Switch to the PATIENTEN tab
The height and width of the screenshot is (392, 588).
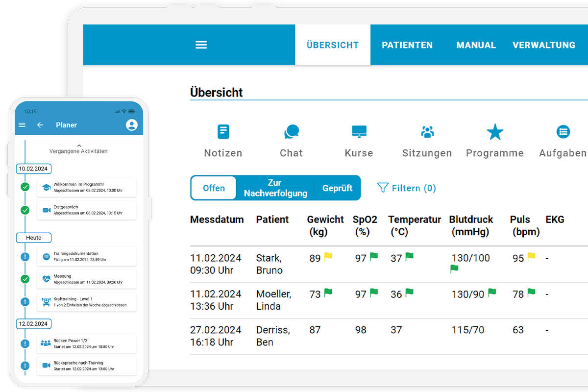click(407, 45)
